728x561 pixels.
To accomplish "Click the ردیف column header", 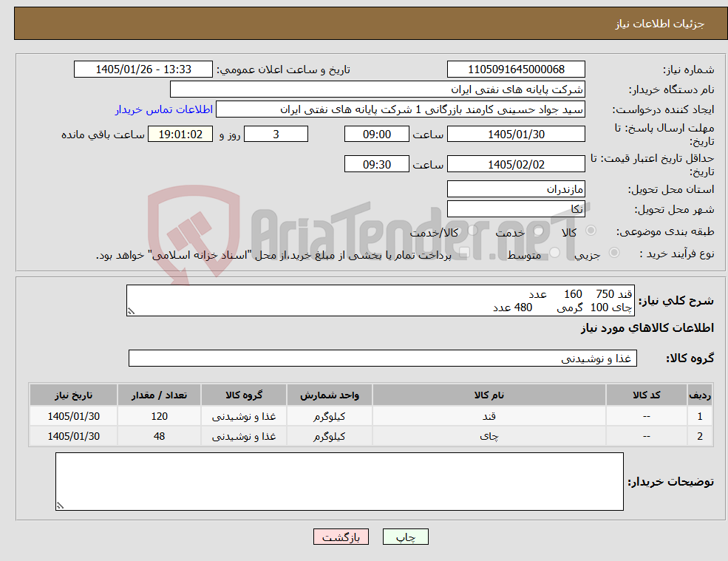I will click(x=700, y=395).
